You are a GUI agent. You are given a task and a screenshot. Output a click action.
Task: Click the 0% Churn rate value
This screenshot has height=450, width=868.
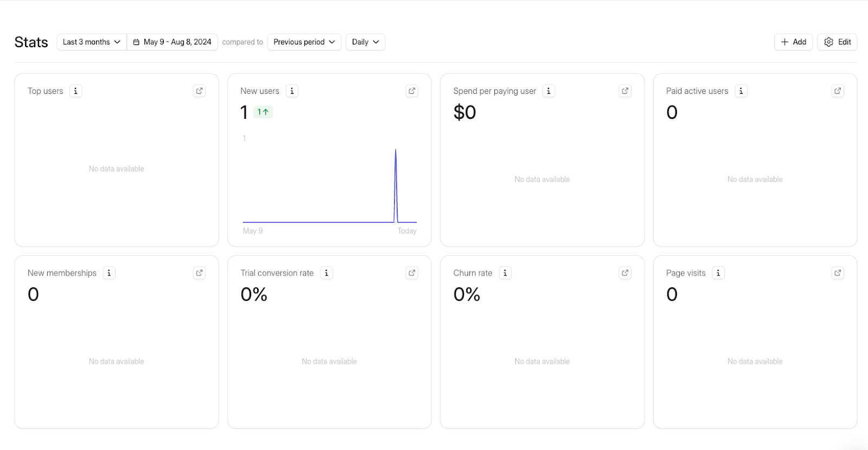point(467,294)
